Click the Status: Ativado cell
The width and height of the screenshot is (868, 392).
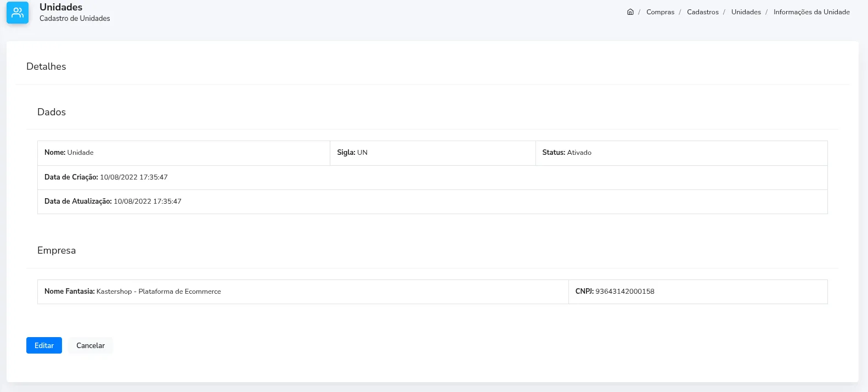pos(681,153)
